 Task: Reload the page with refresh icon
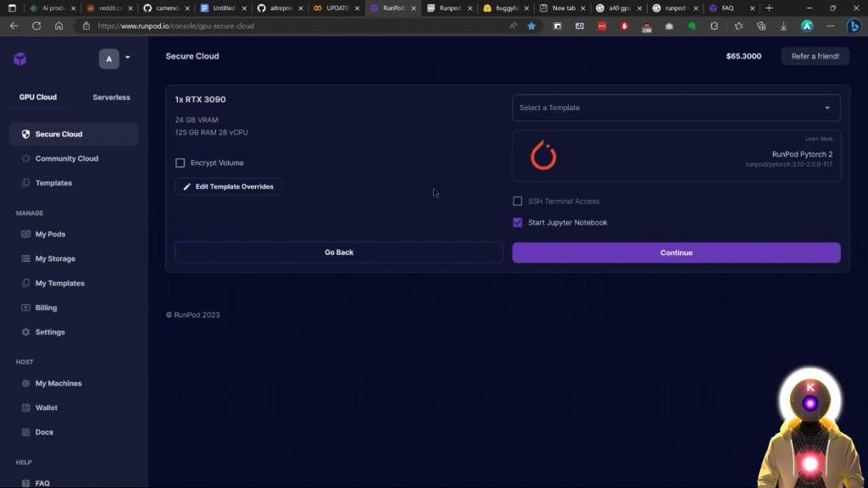coord(36,26)
